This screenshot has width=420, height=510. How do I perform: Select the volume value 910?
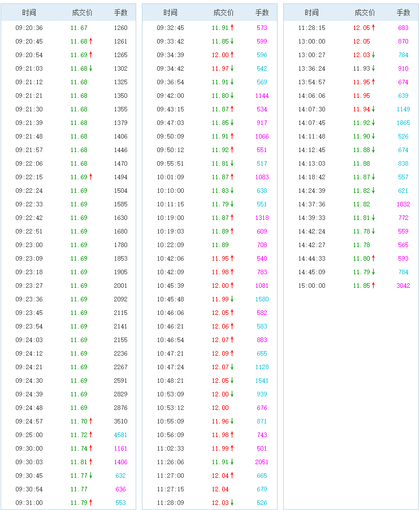tap(404, 68)
